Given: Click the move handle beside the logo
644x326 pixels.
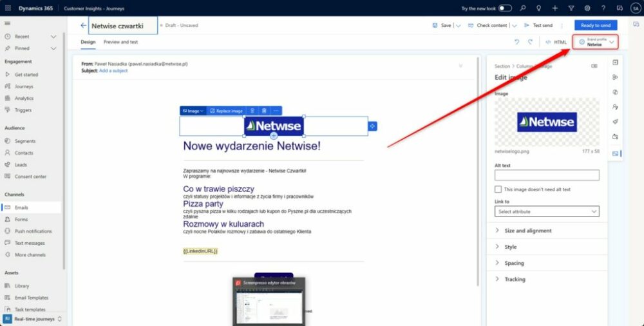Looking at the screenshot, I should click(372, 126).
